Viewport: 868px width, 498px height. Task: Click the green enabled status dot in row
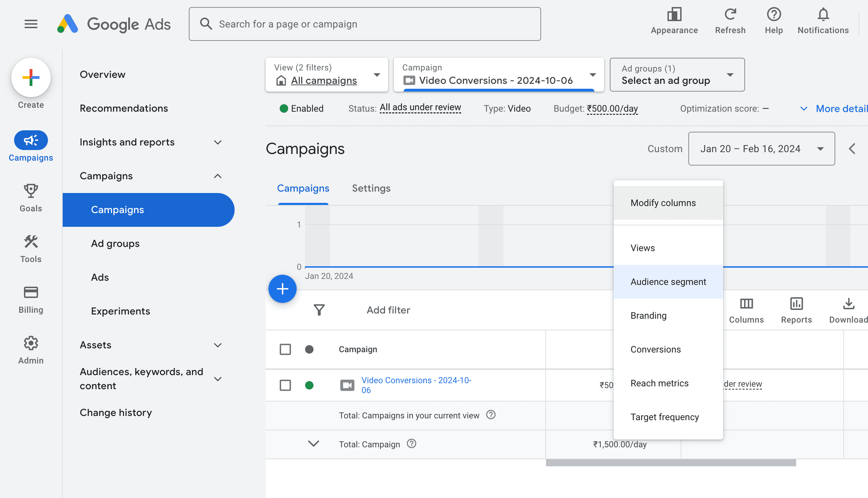pos(309,385)
